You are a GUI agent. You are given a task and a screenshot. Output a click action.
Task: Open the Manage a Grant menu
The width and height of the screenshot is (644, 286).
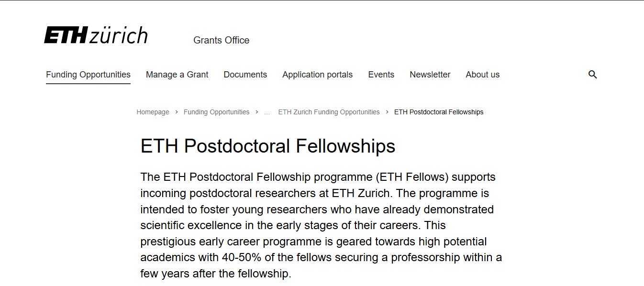pyautogui.click(x=177, y=75)
